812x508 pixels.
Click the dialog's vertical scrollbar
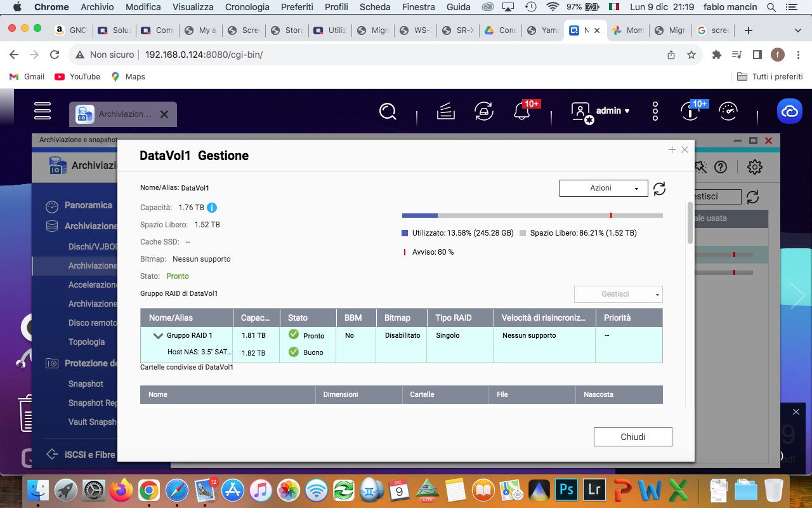pyautogui.click(x=690, y=222)
